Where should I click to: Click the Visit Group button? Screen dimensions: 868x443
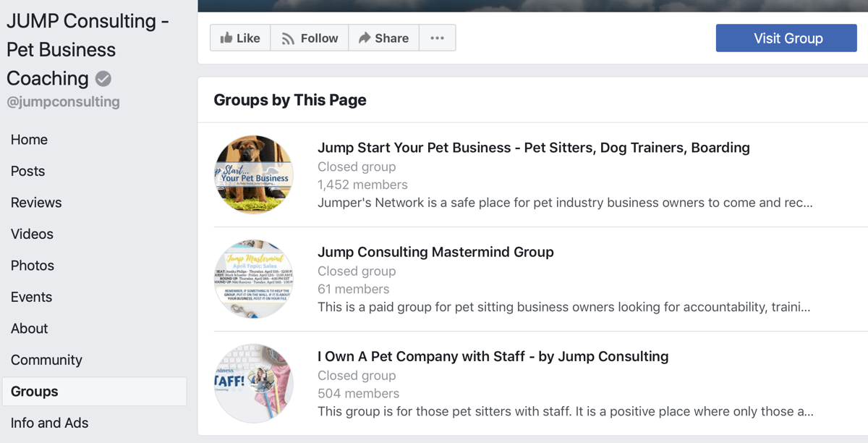786,38
